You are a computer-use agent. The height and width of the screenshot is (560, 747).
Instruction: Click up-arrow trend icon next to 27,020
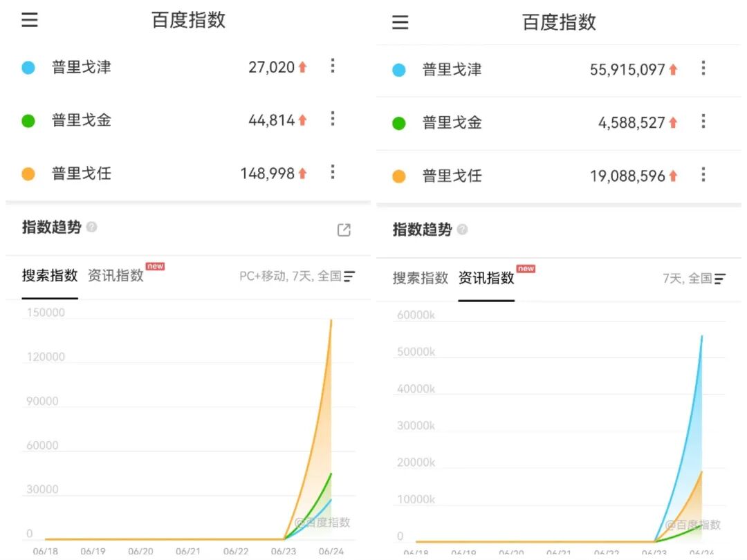click(302, 68)
